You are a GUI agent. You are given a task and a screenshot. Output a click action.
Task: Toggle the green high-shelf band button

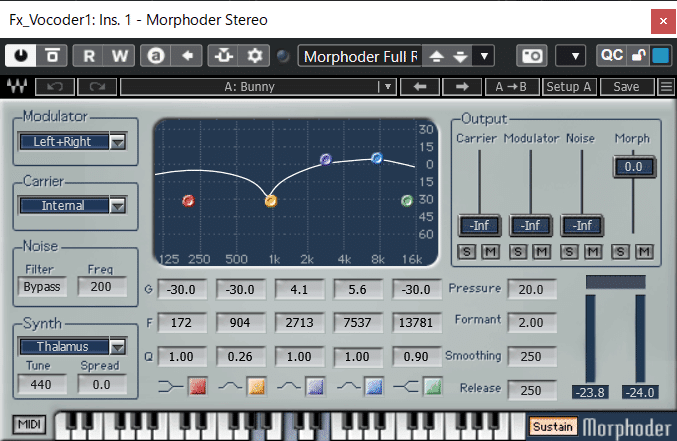pyautogui.click(x=433, y=386)
